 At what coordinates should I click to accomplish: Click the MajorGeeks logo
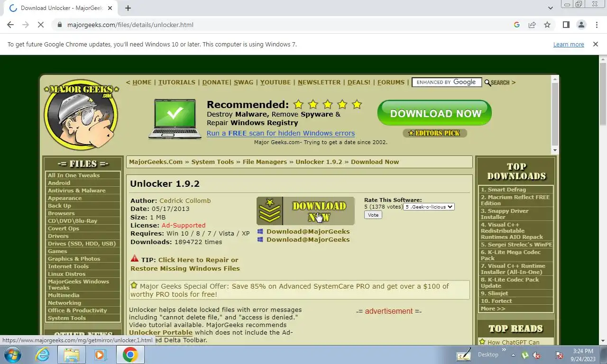pyautogui.click(x=81, y=114)
